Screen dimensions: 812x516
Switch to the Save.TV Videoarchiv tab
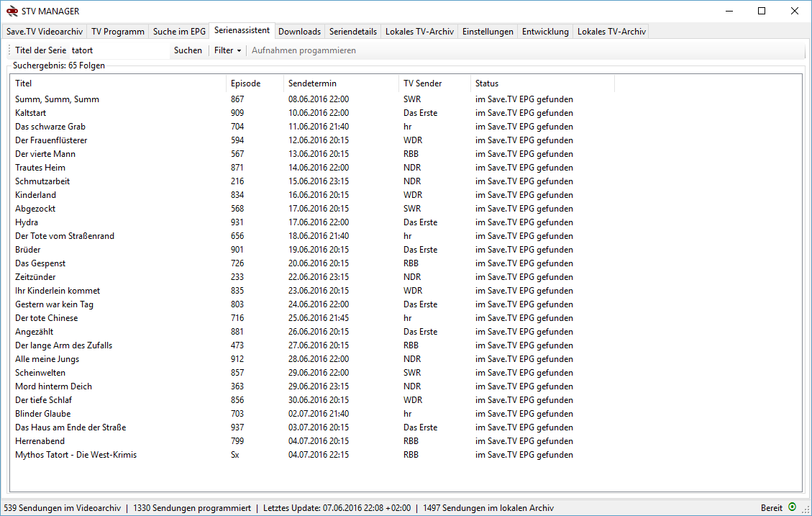click(x=43, y=31)
